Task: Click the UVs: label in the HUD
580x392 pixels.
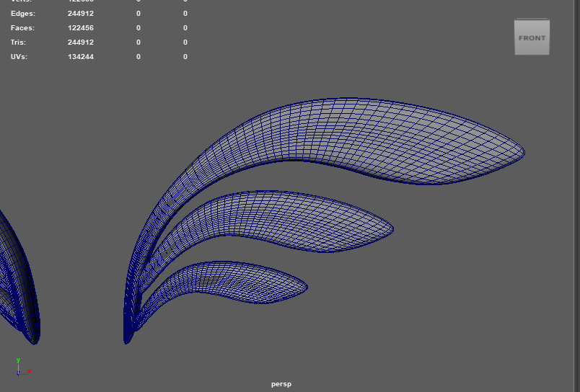Action: click(19, 57)
